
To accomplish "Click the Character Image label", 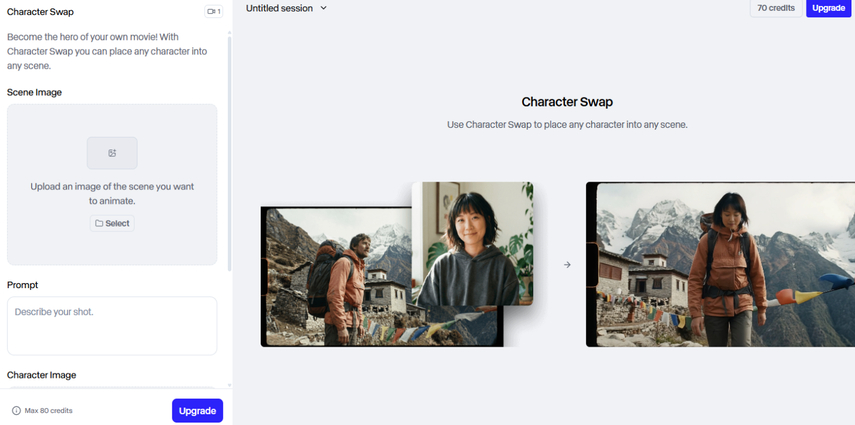I will 41,375.
